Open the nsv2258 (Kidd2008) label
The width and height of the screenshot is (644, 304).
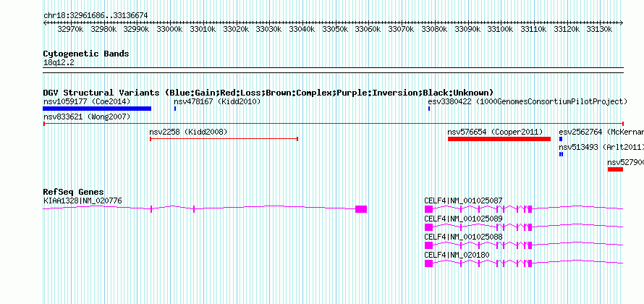click(x=188, y=132)
